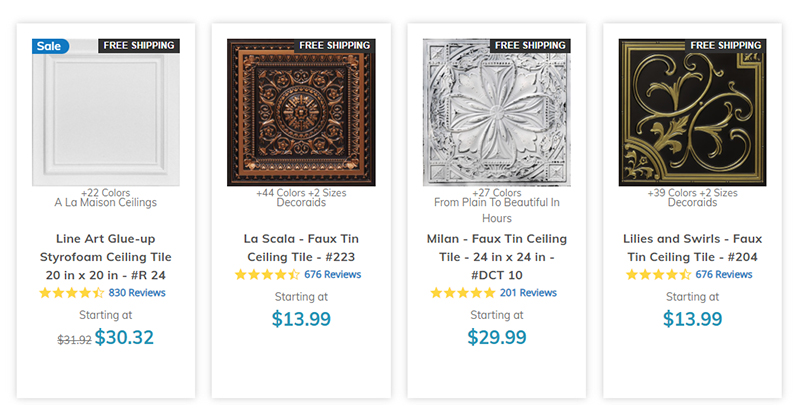Screen dimensions: 800x420
Task: Click the Line Art star rating
Action: (x=71, y=293)
